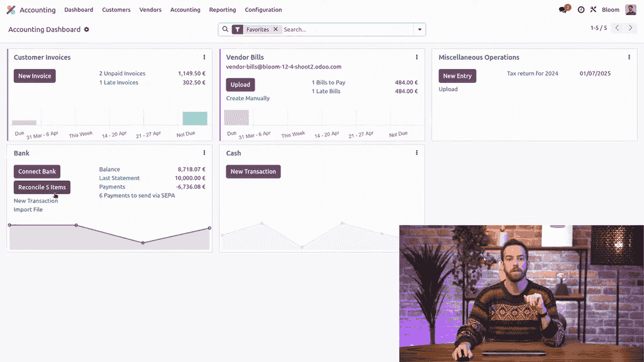
Task: Open Vendor Bills card options menu
Action: [x=416, y=57]
